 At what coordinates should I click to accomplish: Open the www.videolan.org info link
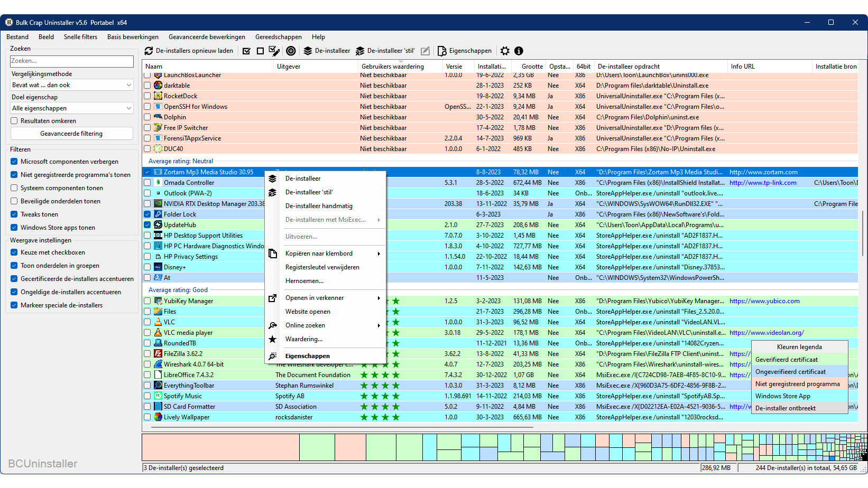[767, 333]
